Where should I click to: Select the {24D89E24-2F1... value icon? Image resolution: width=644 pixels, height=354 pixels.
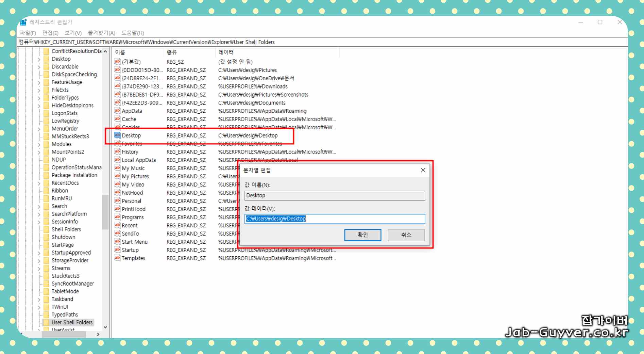(117, 78)
